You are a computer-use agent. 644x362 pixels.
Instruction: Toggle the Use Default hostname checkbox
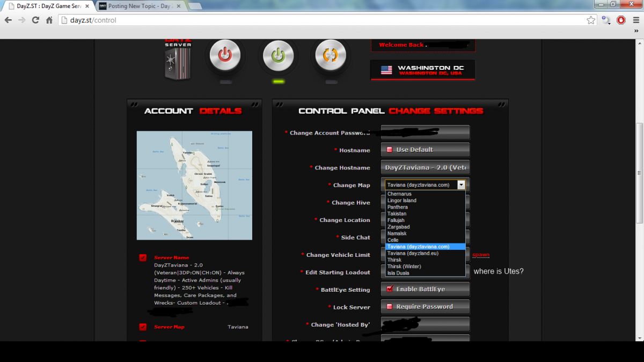(390, 150)
